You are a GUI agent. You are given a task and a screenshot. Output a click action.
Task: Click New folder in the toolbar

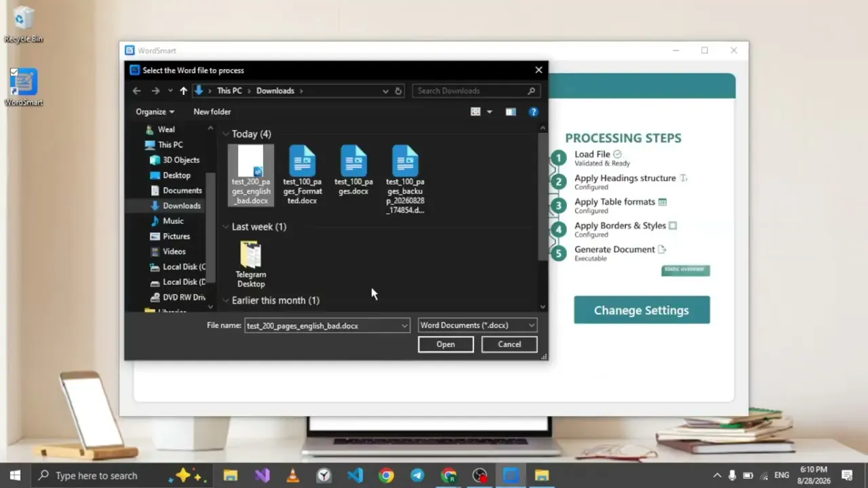[212, 112]
